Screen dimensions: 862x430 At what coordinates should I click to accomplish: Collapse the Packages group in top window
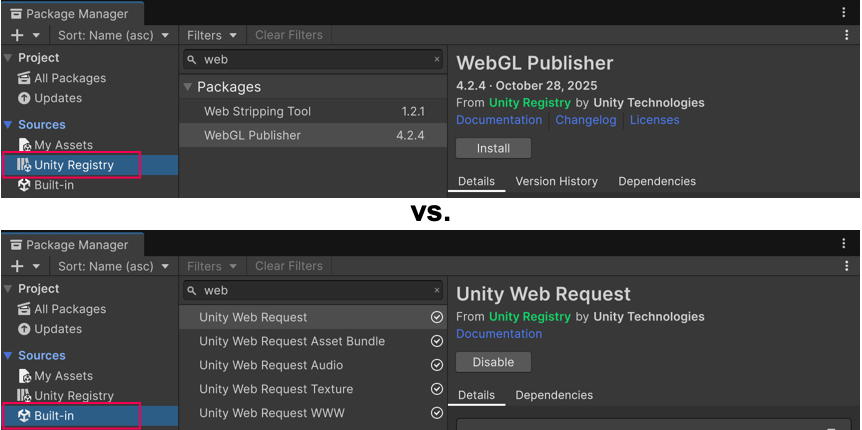(188, 87)
